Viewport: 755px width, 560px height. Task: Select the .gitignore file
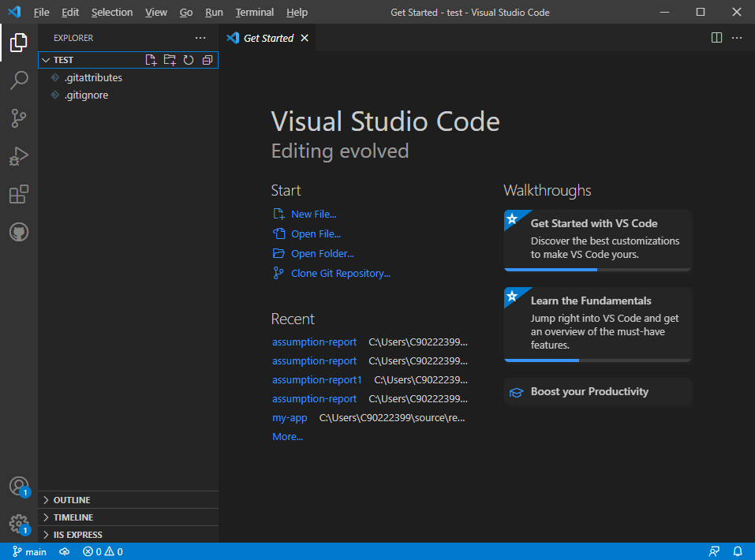pyautogui.click(x=86, y=95)
